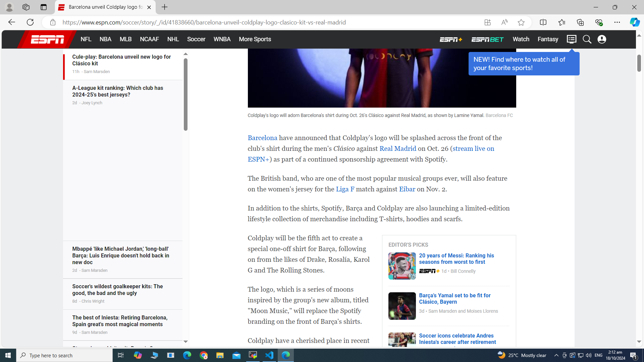644x362 pixels.
Task: Open Messi article thumbnail image
Action: (x=402, y=266)
